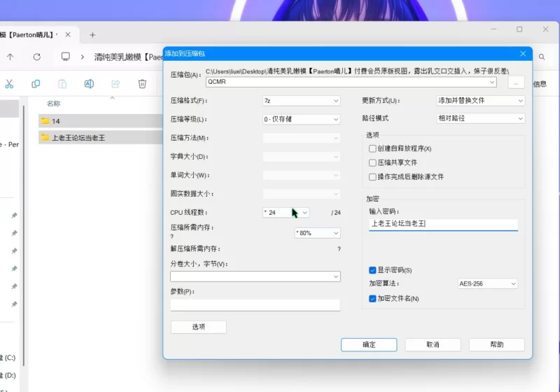Go up one folder level in Explorer
Image resolution: width=560 pixels, height=392 pixels.
click(10, 57)
